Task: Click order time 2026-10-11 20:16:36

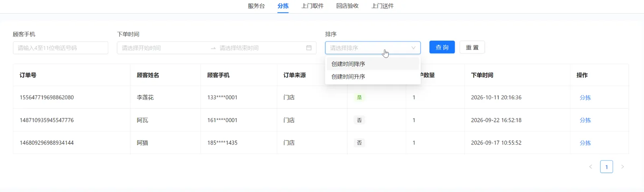Action: [x=496, y=97]
